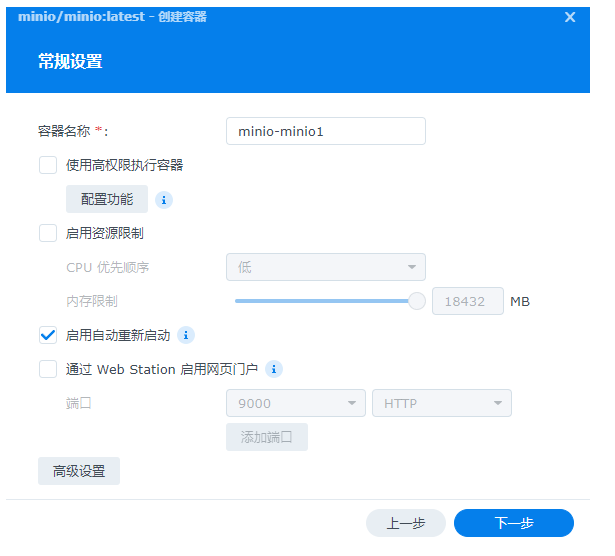The image size is (615, 556).
Task: Open the HTTP protocol dropdown
Action: pyautogui.click(x=442, y=403)
